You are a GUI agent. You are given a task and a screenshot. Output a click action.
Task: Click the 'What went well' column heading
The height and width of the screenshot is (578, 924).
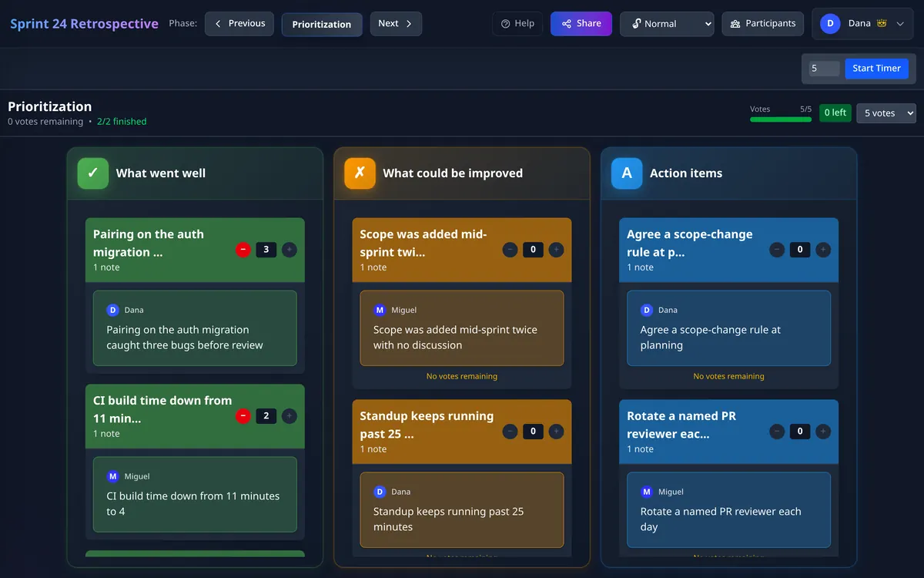pos(161,173)
